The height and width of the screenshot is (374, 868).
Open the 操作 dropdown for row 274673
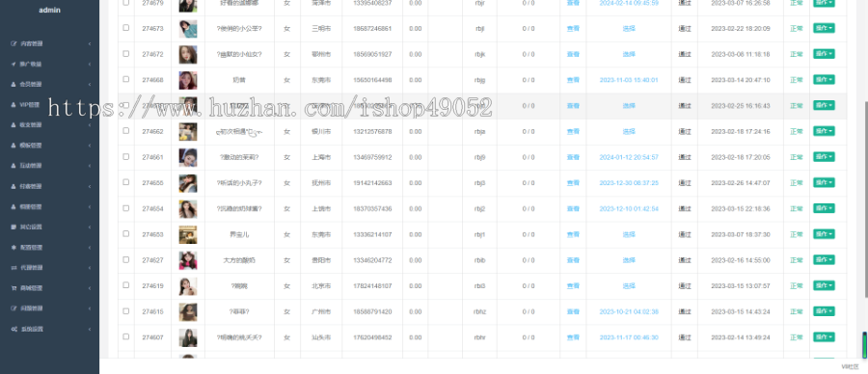[824, 28]
